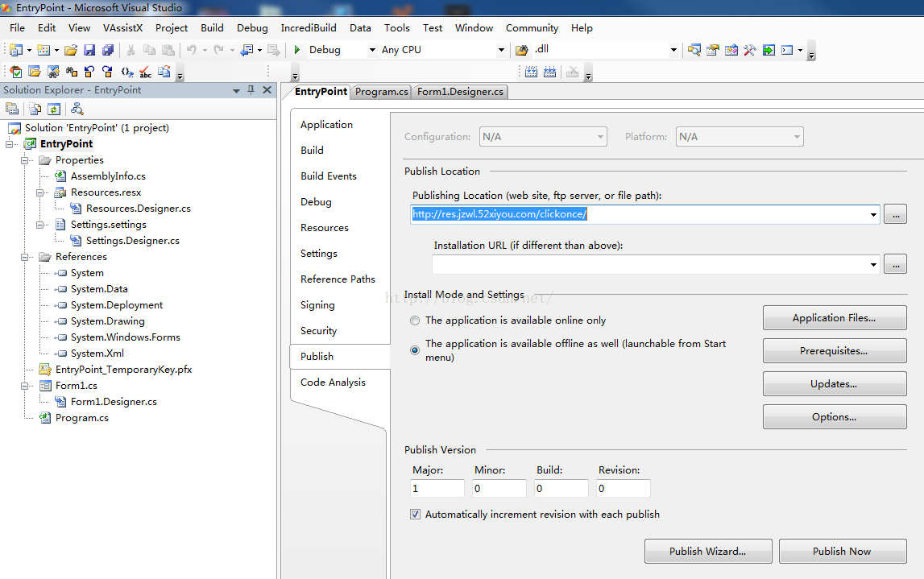Open the Debug solution configuration dropdown

(372, 50)
